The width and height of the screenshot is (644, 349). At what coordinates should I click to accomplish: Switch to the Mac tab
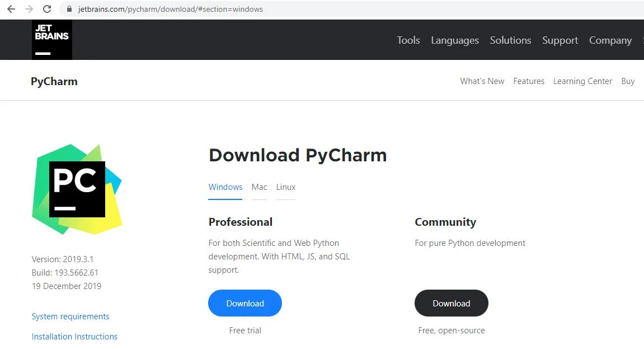pyautogui.click(x=259, y=187)
